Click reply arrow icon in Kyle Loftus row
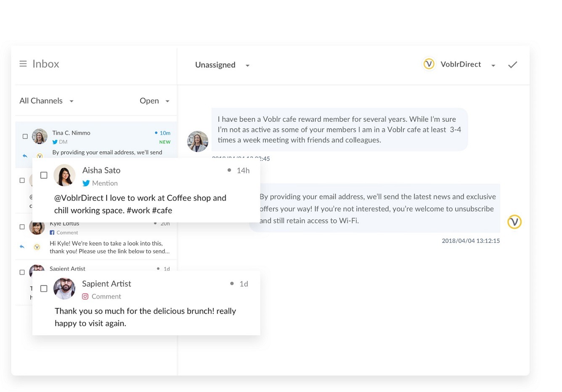562x392 pixels. pos(22,247)
